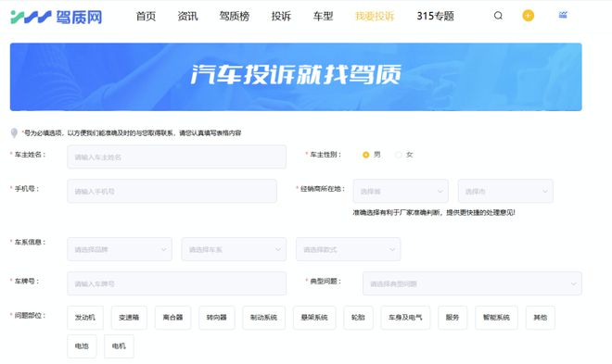612x364 pixels.
Task: Open the 选择省 province dropdown
Action: tap(401, 191)
